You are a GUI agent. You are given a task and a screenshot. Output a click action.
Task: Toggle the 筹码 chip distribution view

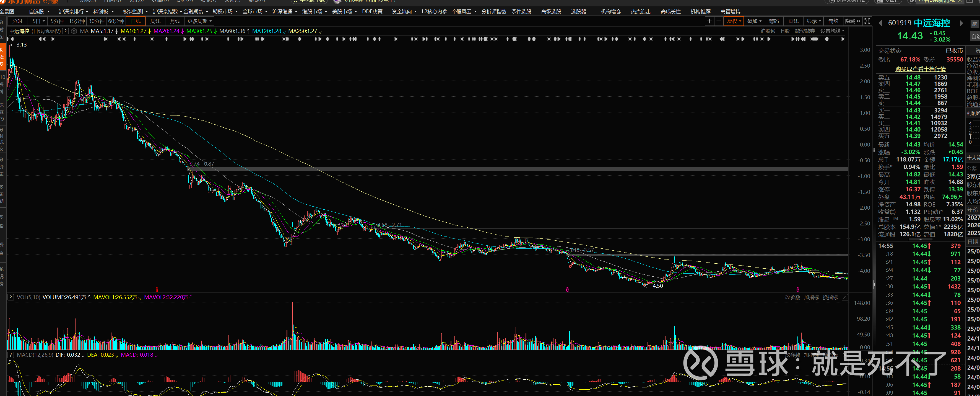click(x=773, y=21)
